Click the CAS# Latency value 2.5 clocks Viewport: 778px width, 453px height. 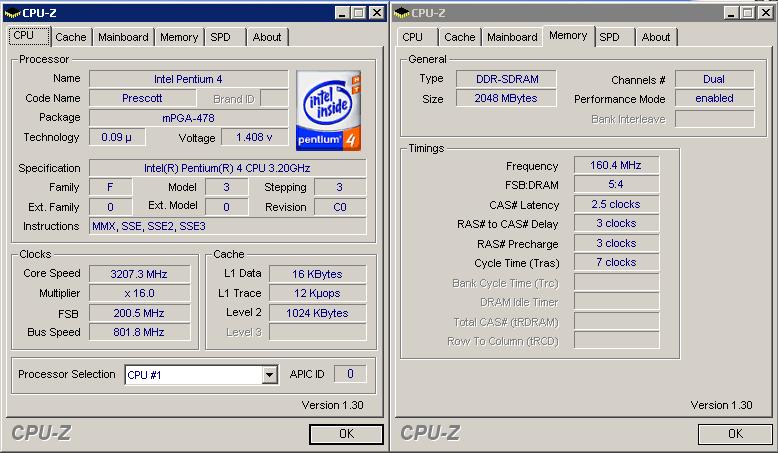616,204
